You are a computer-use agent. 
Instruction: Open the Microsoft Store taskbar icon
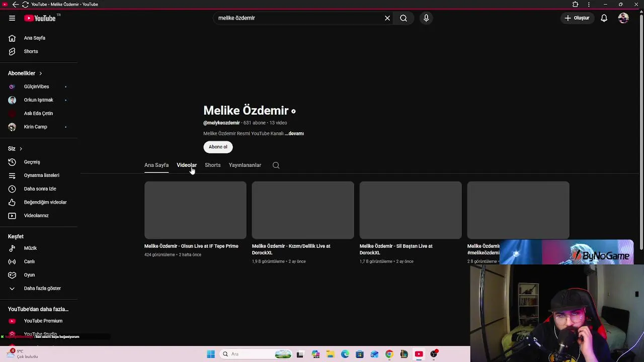pos(359,354)
